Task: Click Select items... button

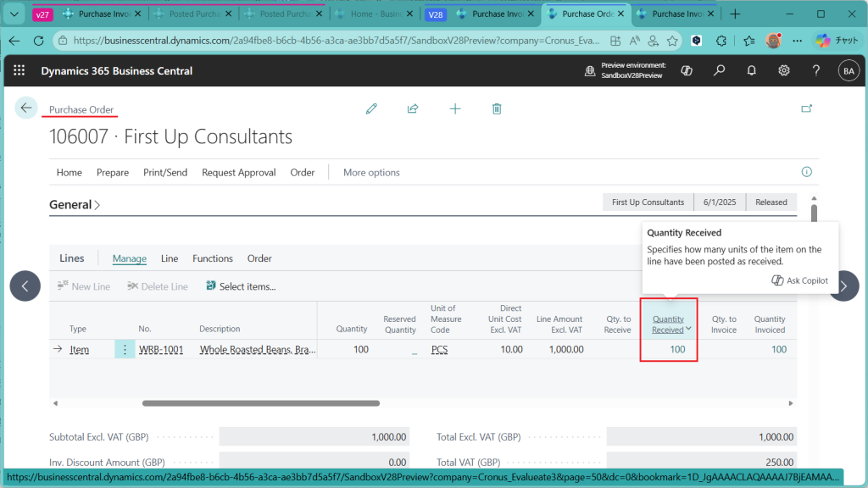Action: pyautogui.click(x=241, y=286)
